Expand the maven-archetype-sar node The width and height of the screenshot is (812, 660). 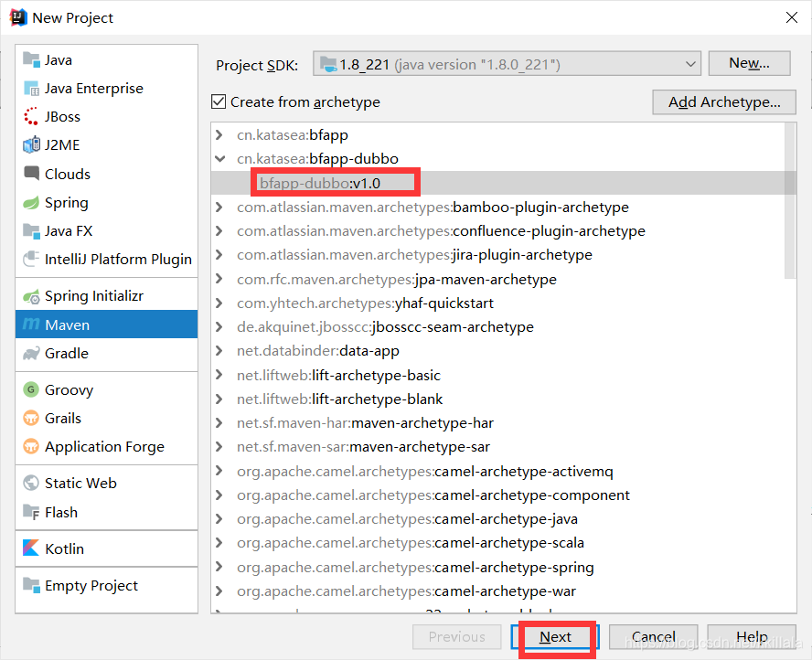point(219,447)
